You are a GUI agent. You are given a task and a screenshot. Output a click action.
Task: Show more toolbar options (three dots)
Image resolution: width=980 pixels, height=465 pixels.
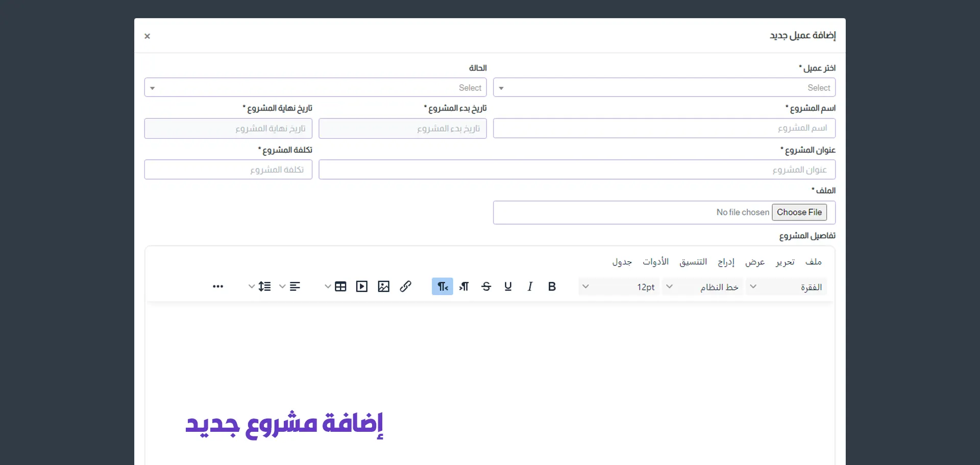(218, 287)
